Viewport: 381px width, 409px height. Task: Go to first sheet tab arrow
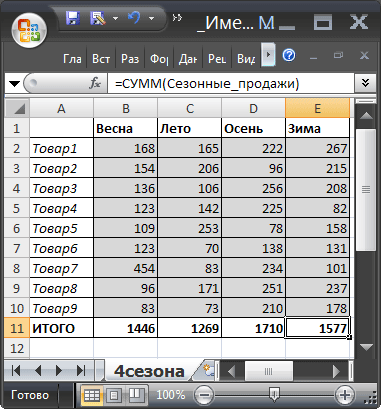click(16, 370)
